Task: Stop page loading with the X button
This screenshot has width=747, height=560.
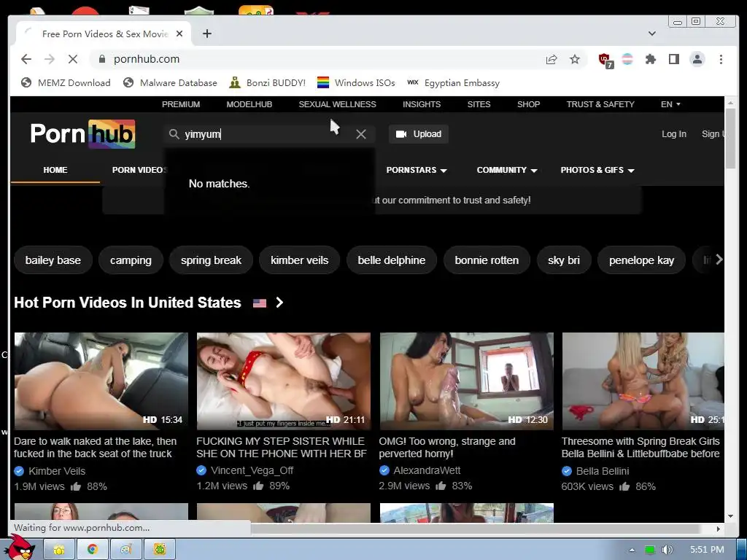Action: click(72, 59)
